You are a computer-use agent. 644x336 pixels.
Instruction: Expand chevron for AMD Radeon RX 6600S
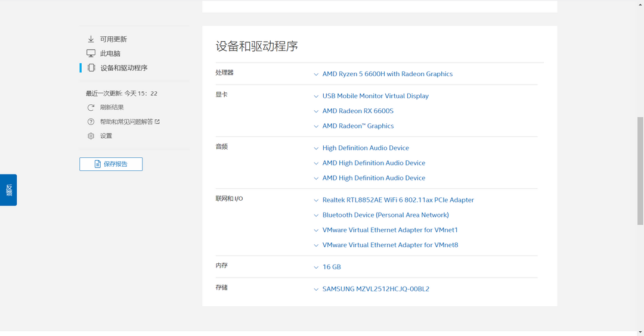pyautogui.click(x=316, y=111)
